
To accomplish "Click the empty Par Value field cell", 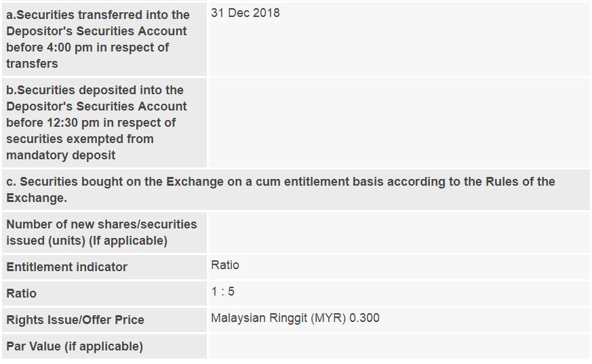I will 398,346.
